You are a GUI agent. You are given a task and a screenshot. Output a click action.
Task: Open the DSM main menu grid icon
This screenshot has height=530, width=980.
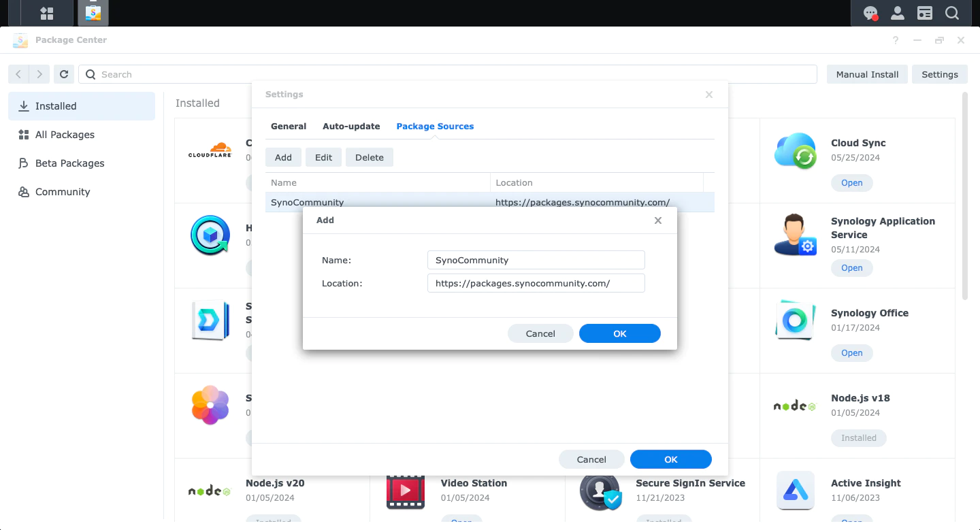click(47, 13)
